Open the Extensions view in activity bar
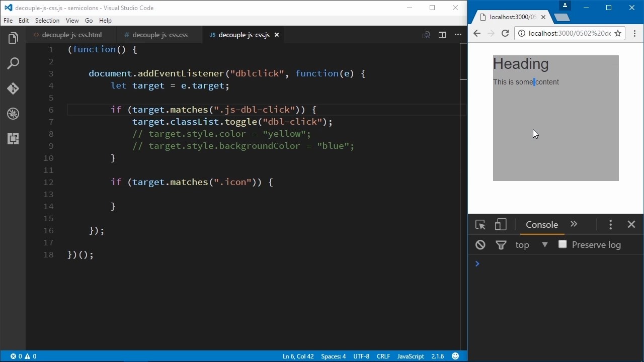The image size is (644, 362). 13,139
